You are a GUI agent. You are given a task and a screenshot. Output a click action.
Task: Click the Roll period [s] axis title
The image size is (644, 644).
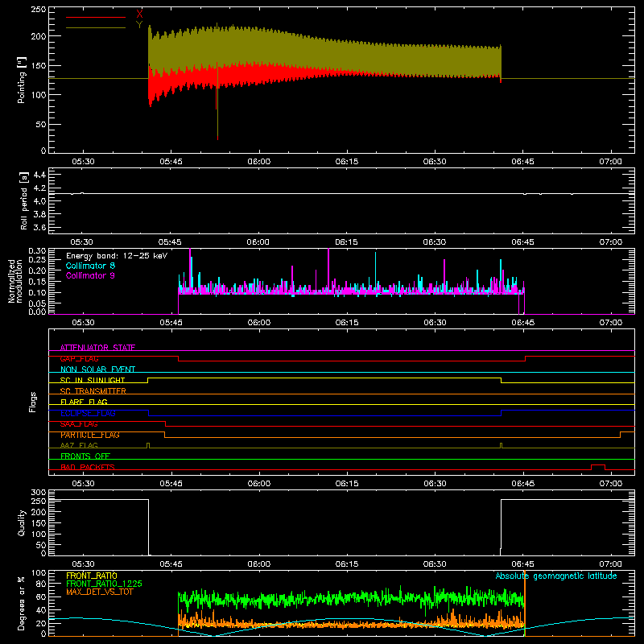click(x=23, y=200)
